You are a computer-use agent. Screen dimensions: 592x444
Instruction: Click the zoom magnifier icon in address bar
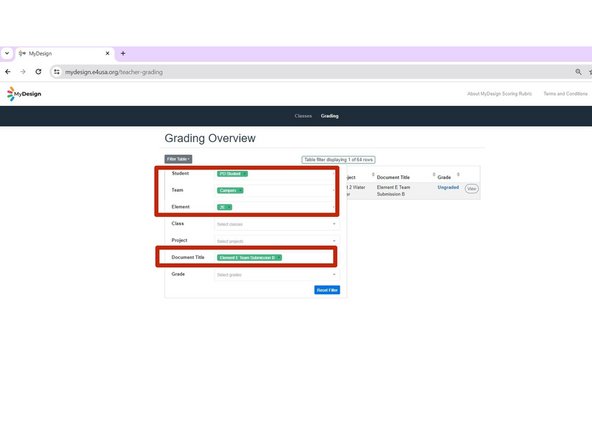pos(578,72)
